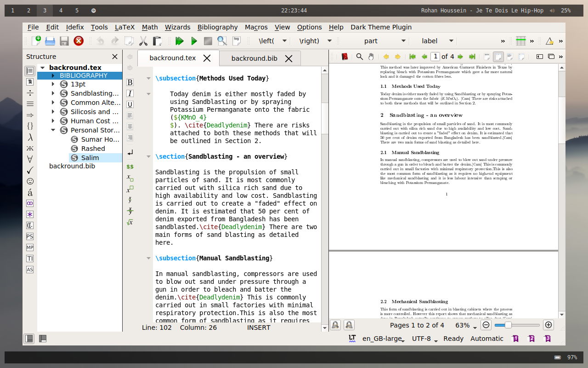Image resolution: width=588 pixels, height=368 pixels.
Task: Toggle LanguageTool status LT icon
Action: point(352,339)
